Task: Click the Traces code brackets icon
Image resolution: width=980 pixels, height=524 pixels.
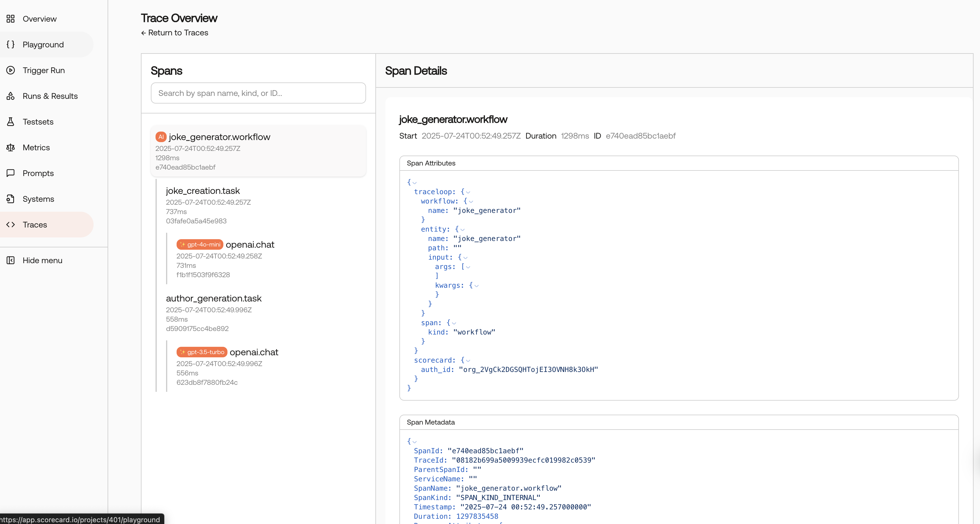Action: point(11,225)
